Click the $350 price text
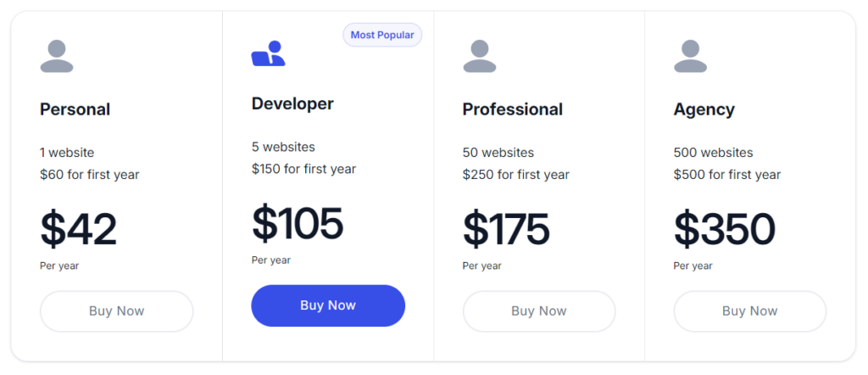Viewport: 868px width, 375px height. point(725,229)
